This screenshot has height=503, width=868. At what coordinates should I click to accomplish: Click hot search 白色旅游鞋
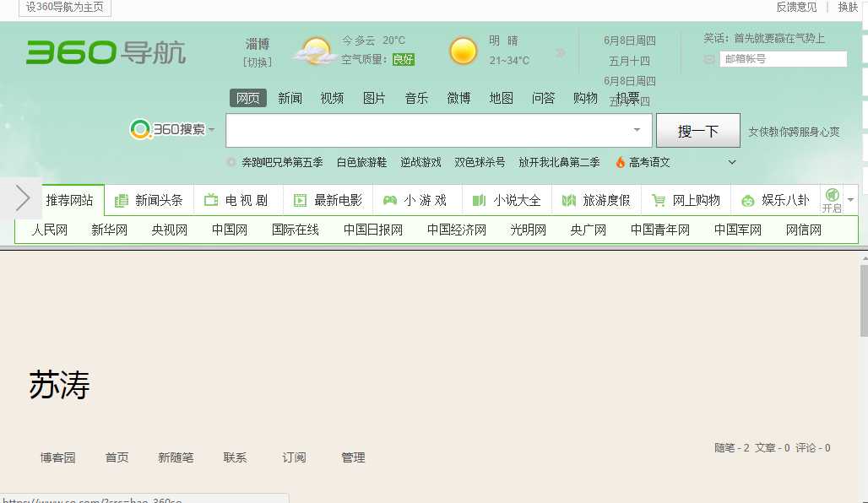(x=362, y=162)
